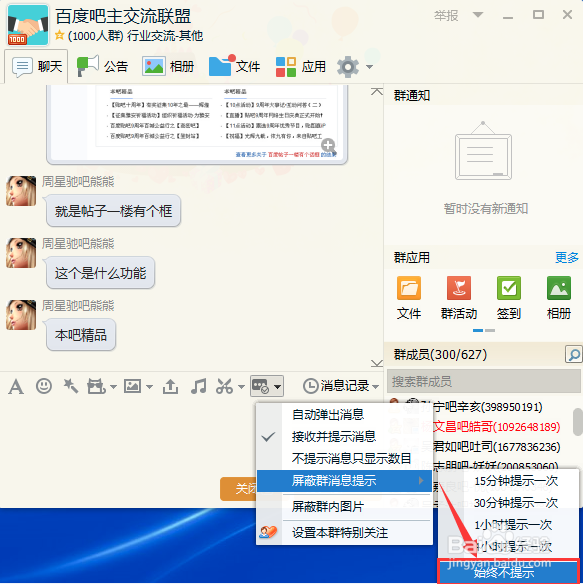
Task: Zoom the shared screenshot with magnifier icon
Action: point(329,146)
